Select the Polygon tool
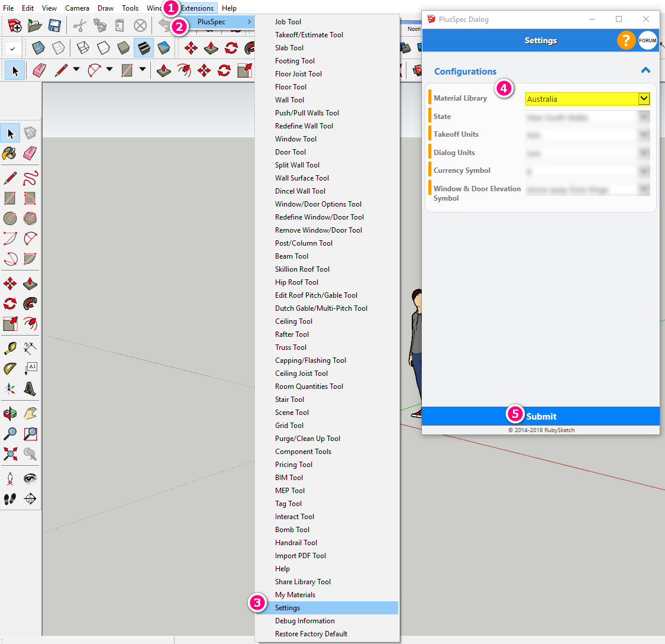The image size is (665, 644). [x=30, y=218]
